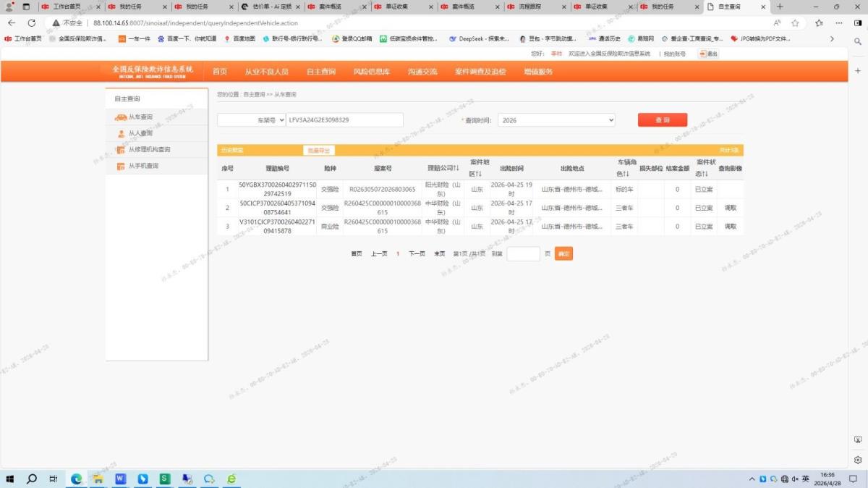Open the 案件调查及追偿 menu
The height and width of the screenshot is (488, 868).
click(480, 72)
